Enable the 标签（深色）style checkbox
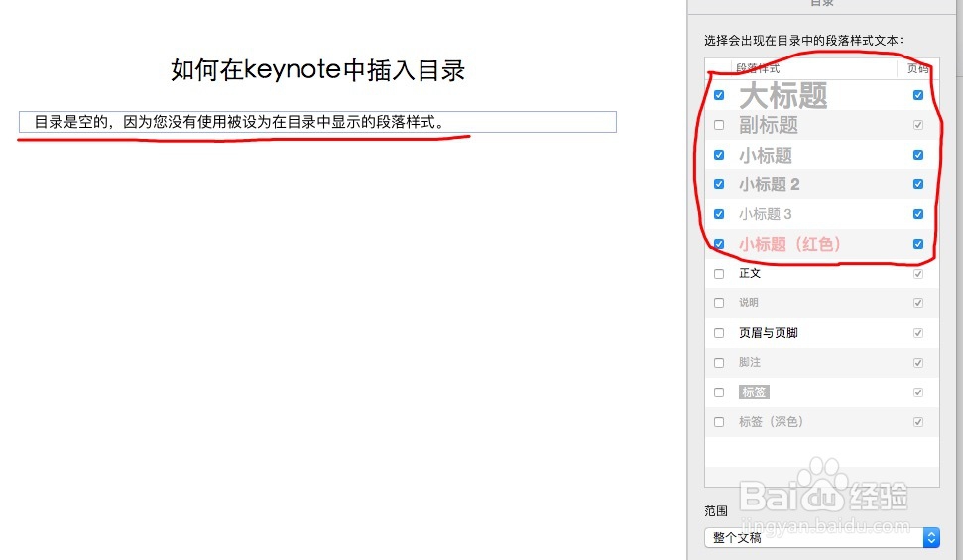The height and width of the screenshot is (560, 963). click(719, 422)
